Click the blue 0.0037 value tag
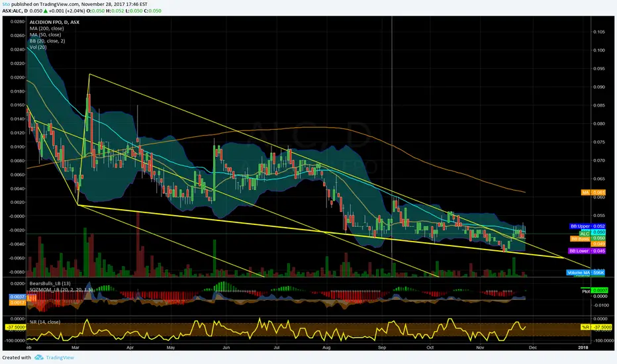Screen dimensions: 617x364 click(17, 296)
